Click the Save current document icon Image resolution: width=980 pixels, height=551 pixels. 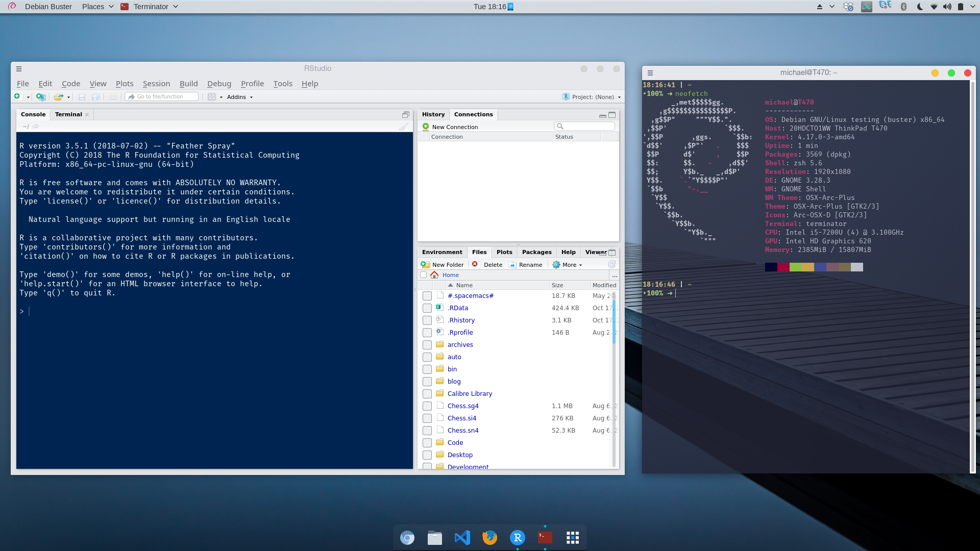click(82, 96)
